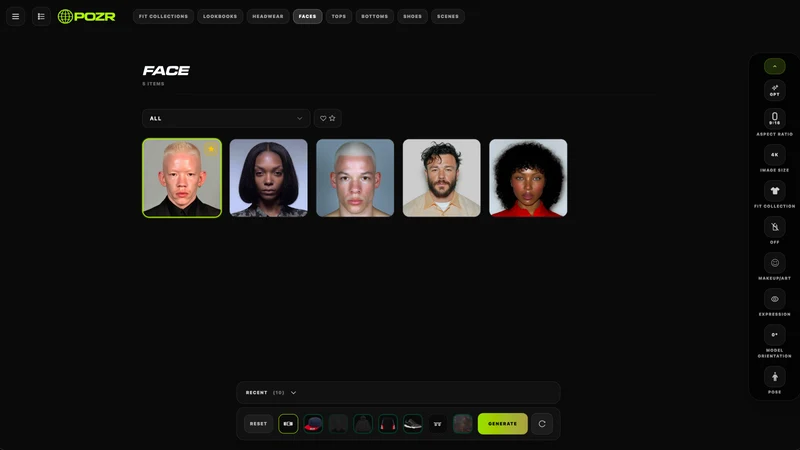Image resolution: width=800 pixels, height=450 pixels.
Task: Select the red-cuffed pants slot
Action: tap(388, 424)
